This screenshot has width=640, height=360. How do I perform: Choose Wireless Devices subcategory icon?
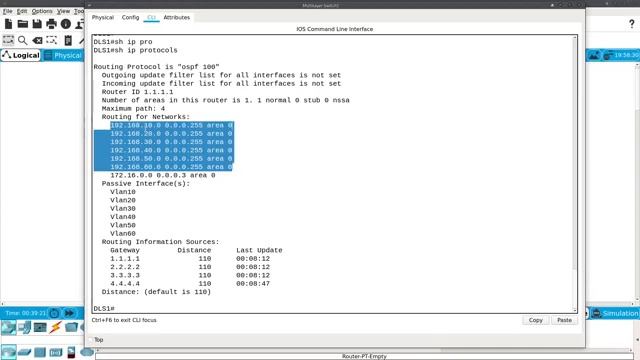point(56,352)
